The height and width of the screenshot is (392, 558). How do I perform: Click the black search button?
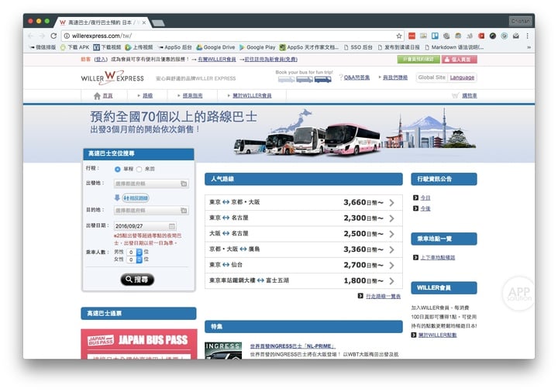click(x=137, y=280)
